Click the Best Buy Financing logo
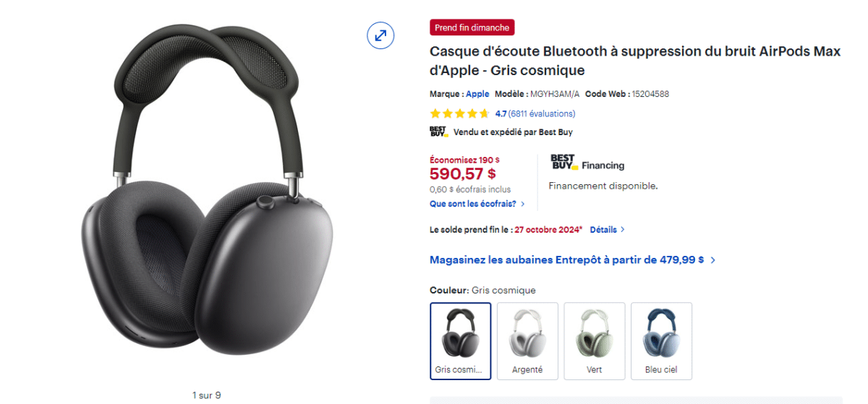Viewport: 868px width, 404px height. (x=587, y=163)
